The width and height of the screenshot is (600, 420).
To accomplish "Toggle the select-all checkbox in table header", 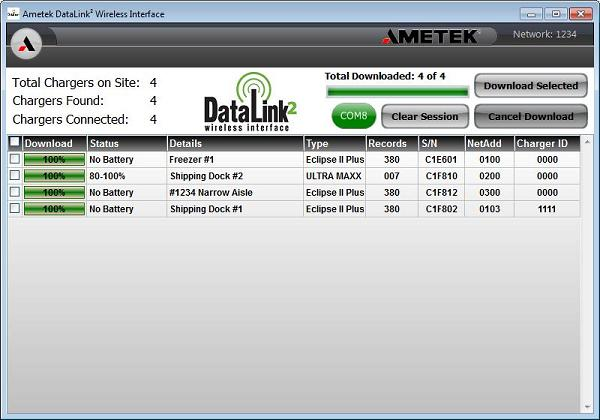I will click(x=14, y=143).
